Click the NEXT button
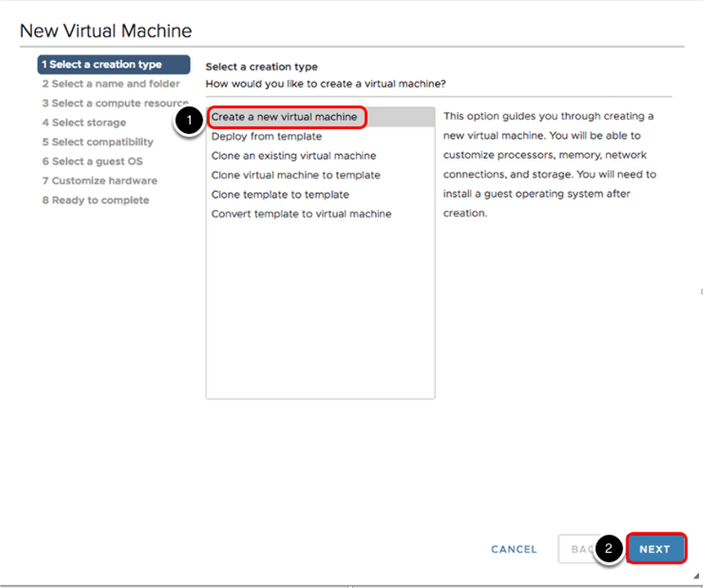This screenshot has height=588, width=703. 655,549
